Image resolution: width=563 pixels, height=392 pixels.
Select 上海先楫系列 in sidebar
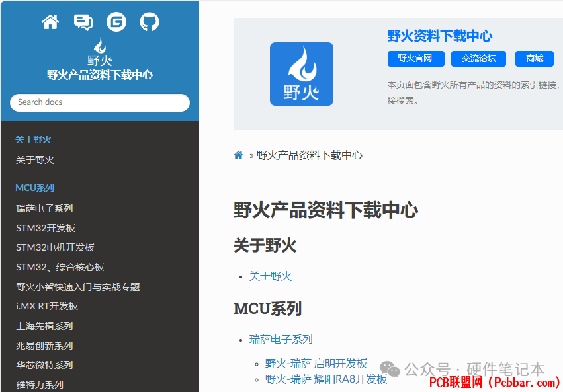(44, 326)
